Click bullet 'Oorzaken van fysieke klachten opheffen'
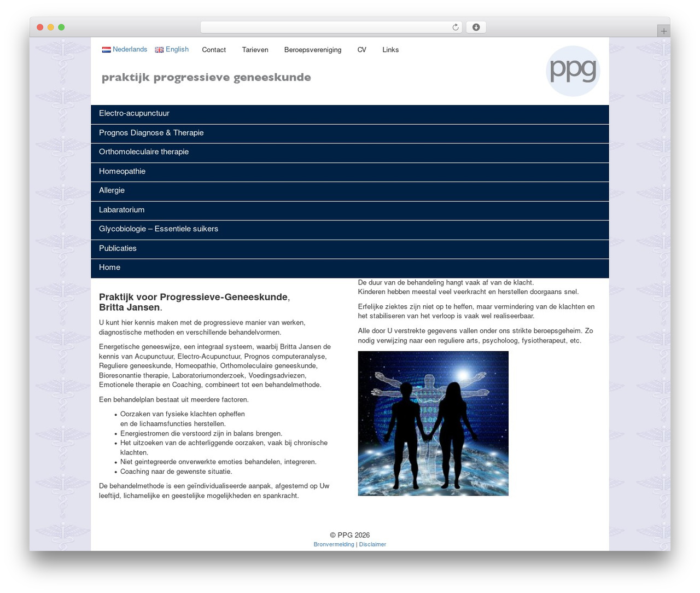 pyautogui.click(x=183, y=419)
